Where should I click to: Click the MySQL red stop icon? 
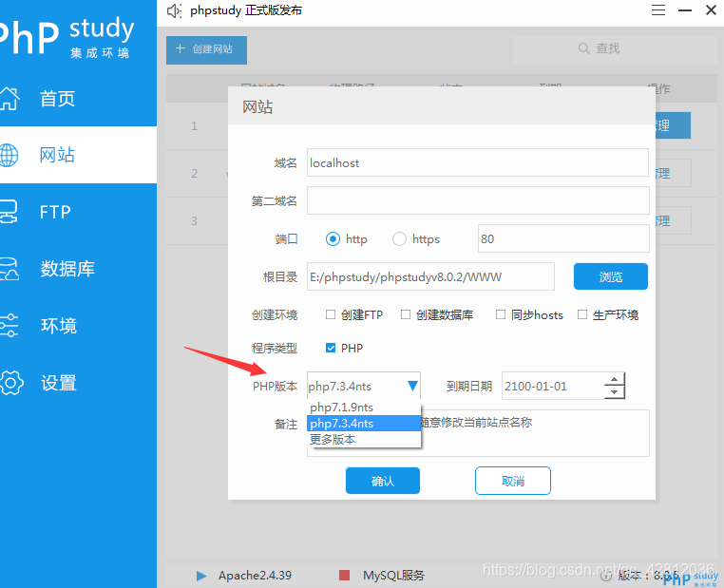344,575
